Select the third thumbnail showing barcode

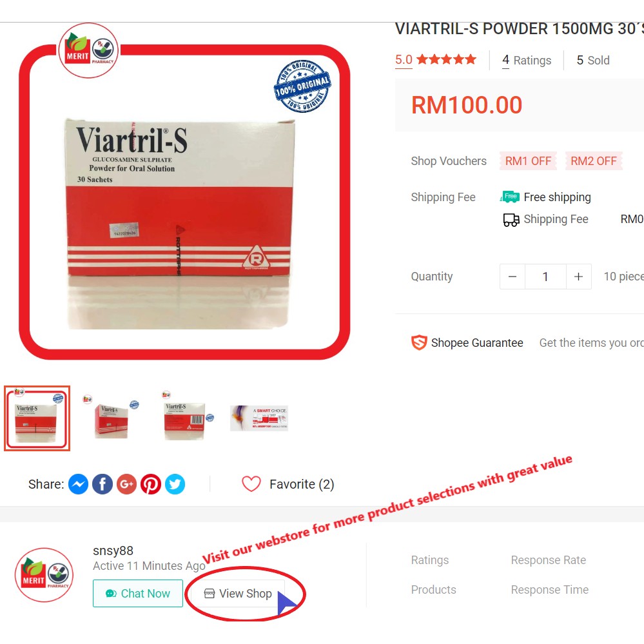click(x=186, y=418)
